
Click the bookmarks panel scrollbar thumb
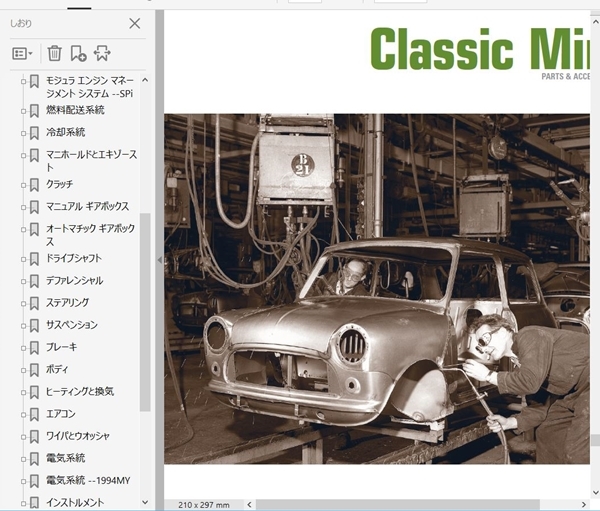(x=145, y=312)
